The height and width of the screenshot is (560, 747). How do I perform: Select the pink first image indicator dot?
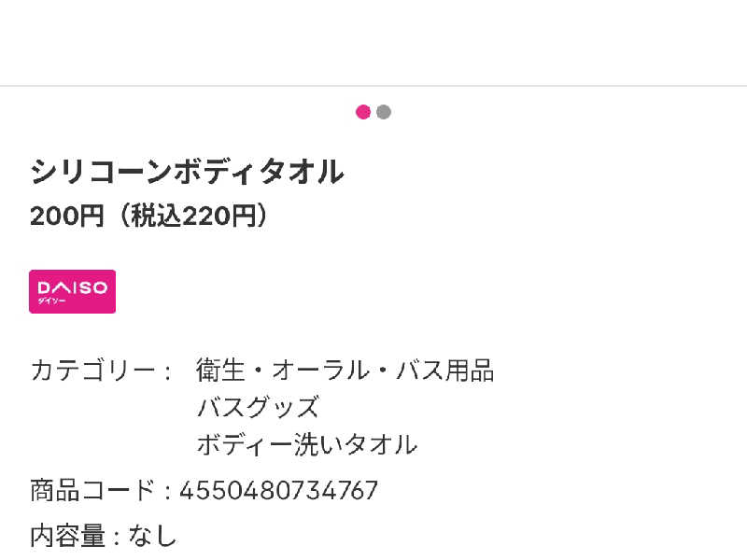click(363, 112)
